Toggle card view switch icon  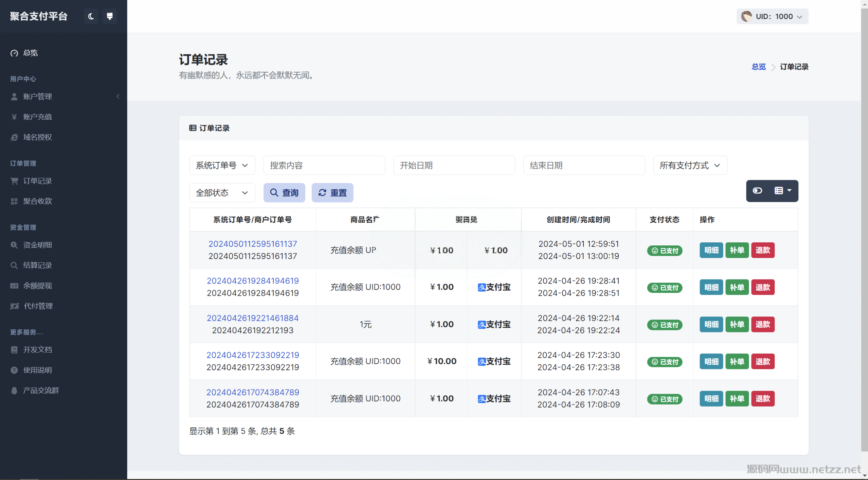tap(757, 191)
